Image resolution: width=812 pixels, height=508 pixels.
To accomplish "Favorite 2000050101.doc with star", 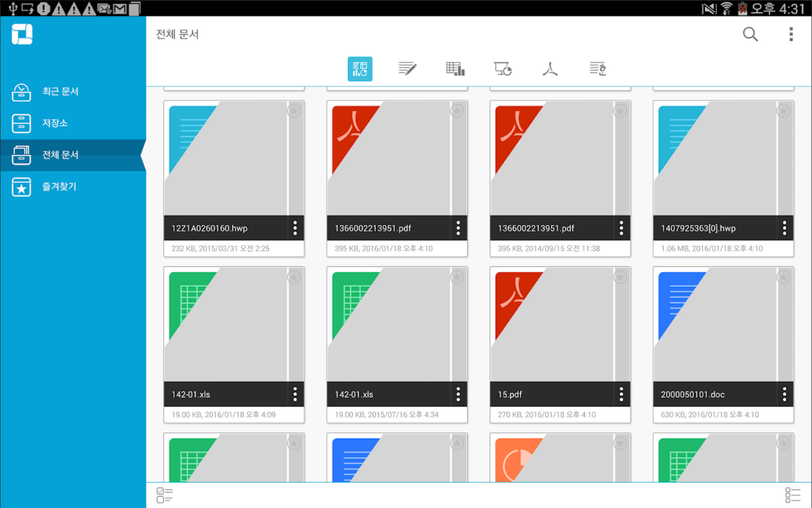I will 783,277.
